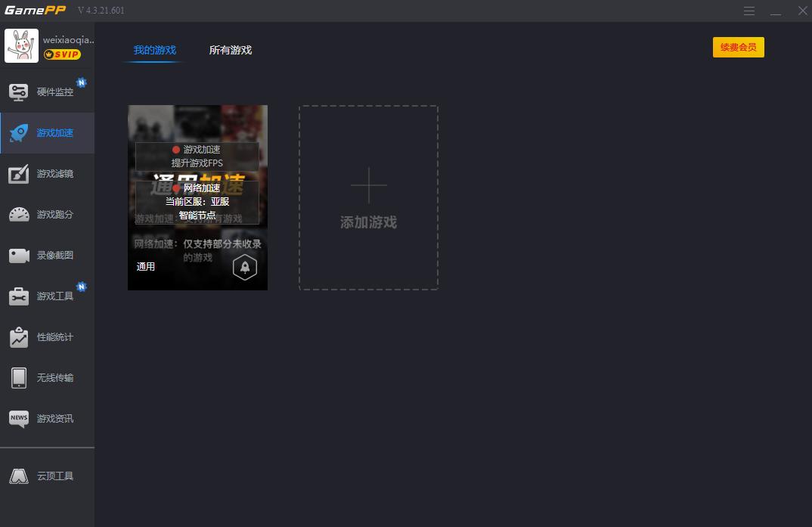This screenshot has width=812, height=527.
Task: Click 提升游戏FPS text on card
Action: pyautogui.click(x=197, y=163)
